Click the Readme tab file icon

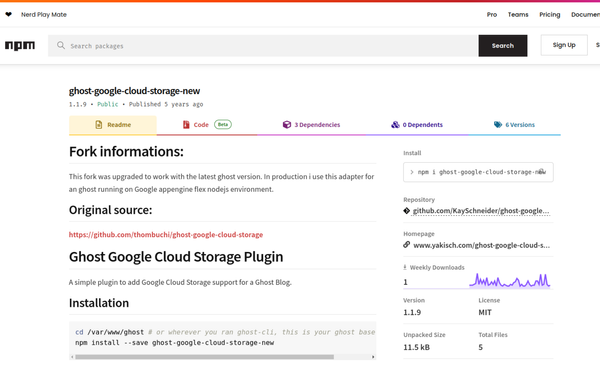pyautogui.click(x=99, y=125)
